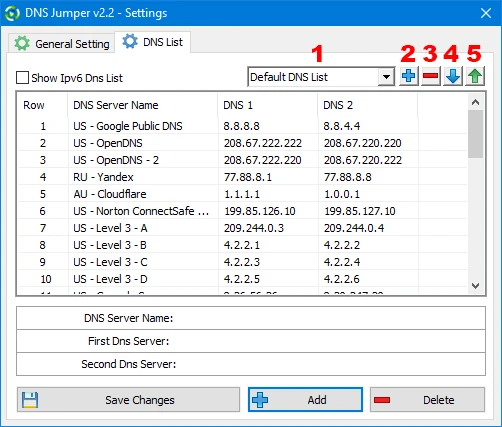Click the Row column header
502x427 pixels.
click(42, 105)
